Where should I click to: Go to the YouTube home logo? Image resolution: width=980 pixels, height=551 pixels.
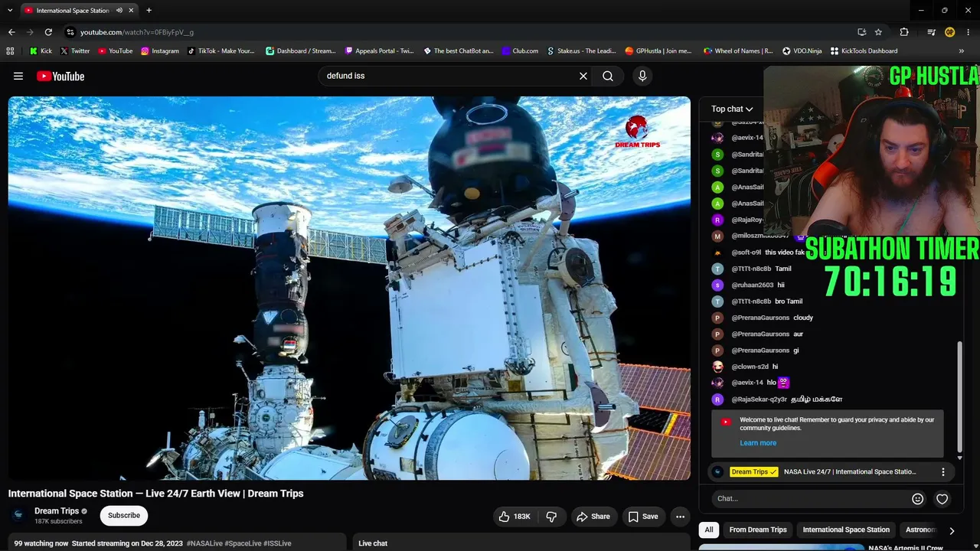(60, 76)
